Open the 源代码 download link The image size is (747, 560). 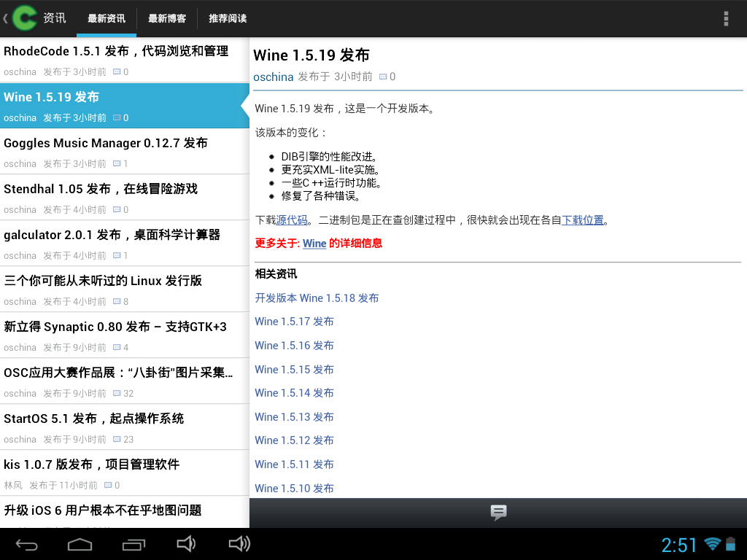pyautogui.click(x=292, y=219)
